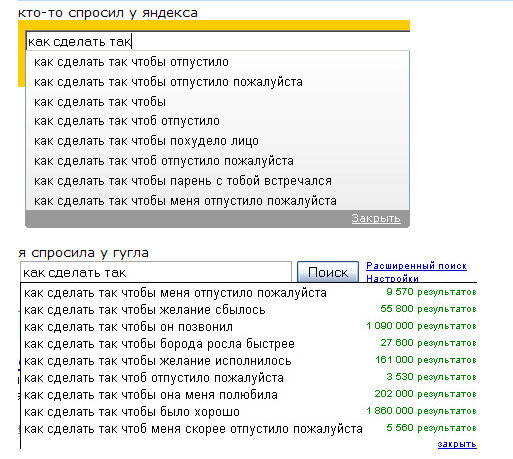This screenshot has height=459, width=513.
Task: Pick suggestion 'чтобы борода росла быстрее'
Action: [249, 344]
